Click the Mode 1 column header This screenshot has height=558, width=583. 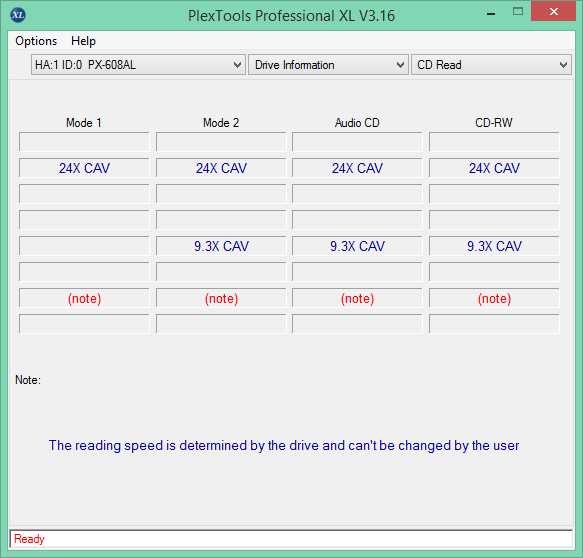tap(84, 123)
